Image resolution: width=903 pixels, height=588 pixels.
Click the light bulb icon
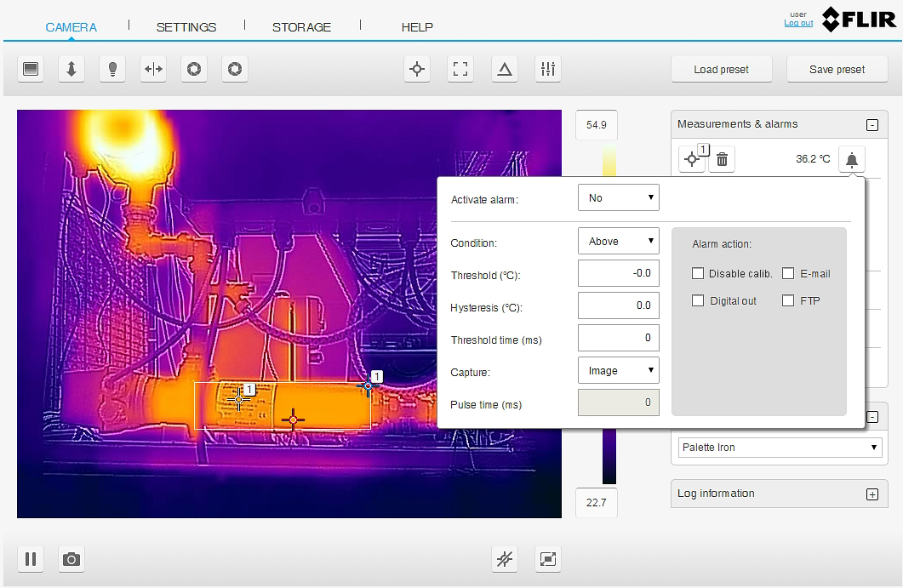pyautogui.click(x=112, y=70)
